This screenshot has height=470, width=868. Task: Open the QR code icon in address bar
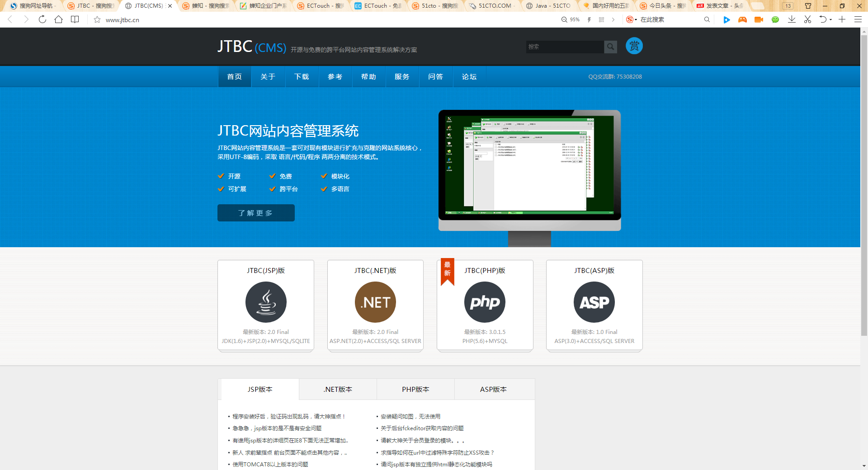[601, 19]
